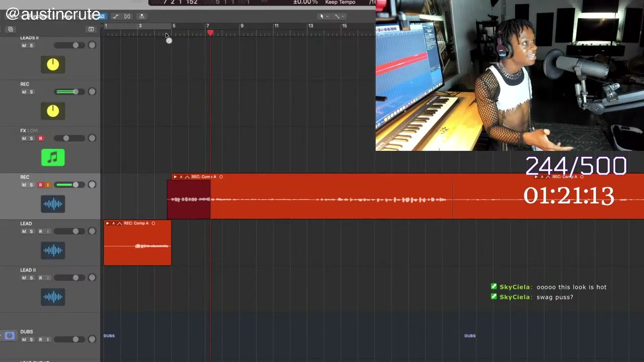The height and width of the screenshot is (362, 644).
Task: Solo the LEAD II track
Action: point(31,278)
